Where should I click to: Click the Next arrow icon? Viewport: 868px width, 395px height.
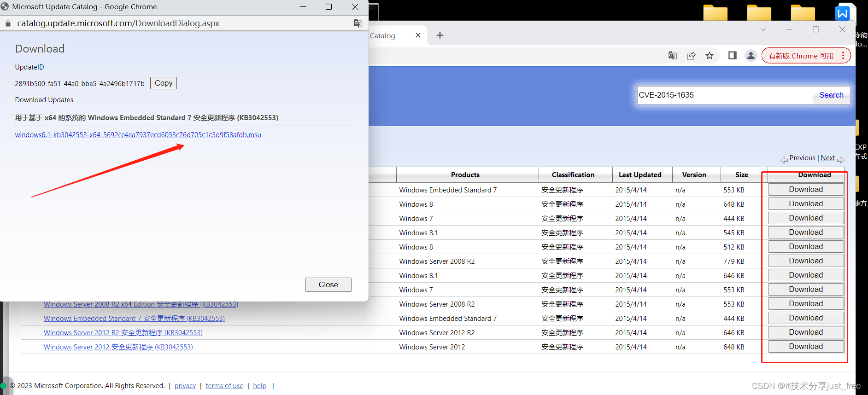(841, 160)
